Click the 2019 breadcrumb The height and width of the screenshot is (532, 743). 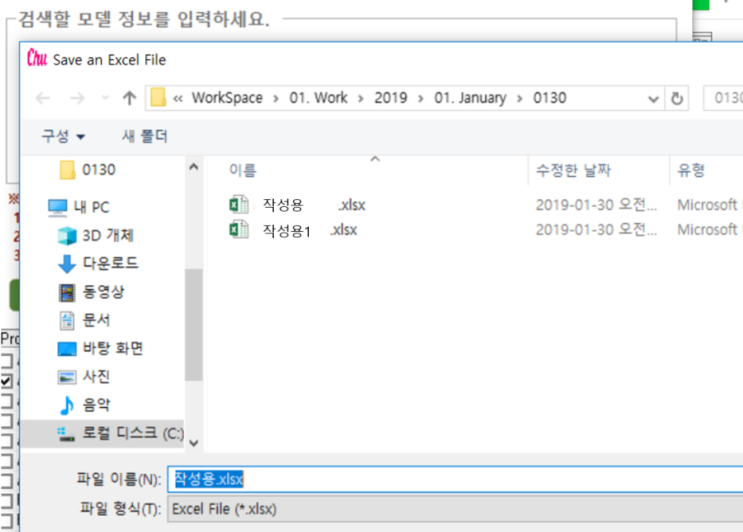click(390, 98)
